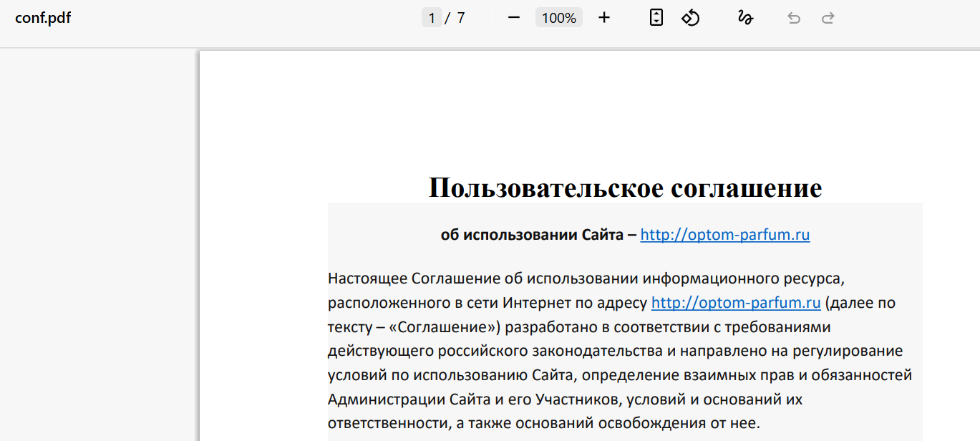
Task: Follow the optom-parfum.ru link in the paragraph
Action: (x=735, y=302)
